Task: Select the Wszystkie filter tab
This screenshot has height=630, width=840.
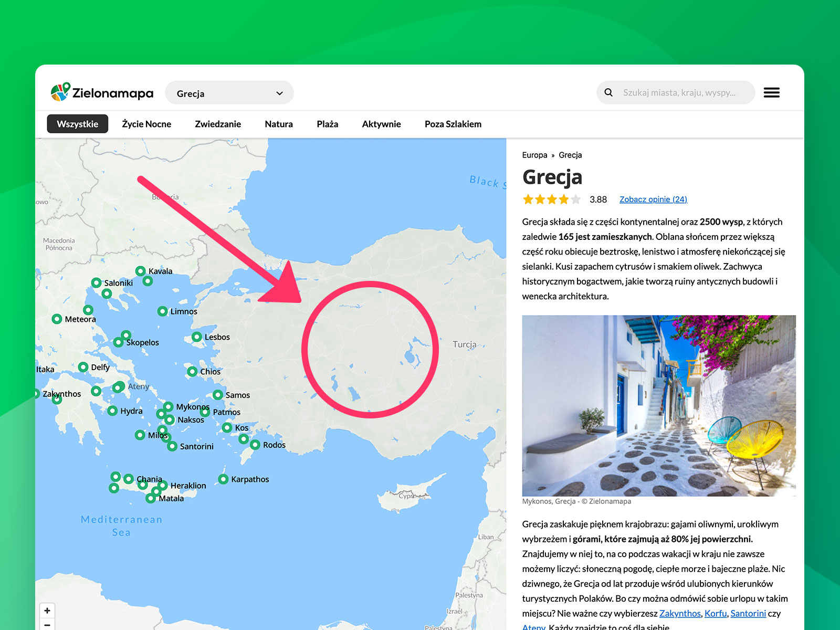Action: click(78, 124)
